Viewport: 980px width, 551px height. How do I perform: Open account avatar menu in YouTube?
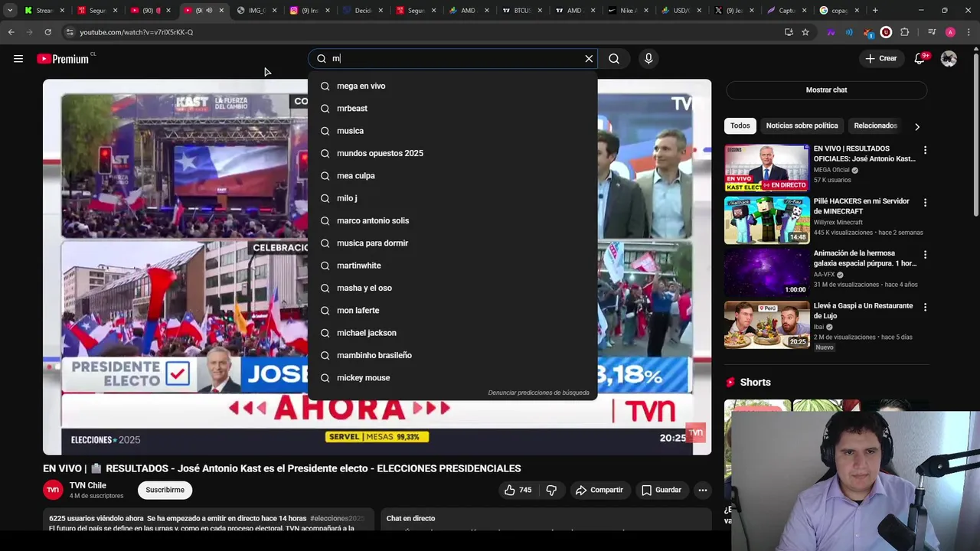click(x=949, y=59)
